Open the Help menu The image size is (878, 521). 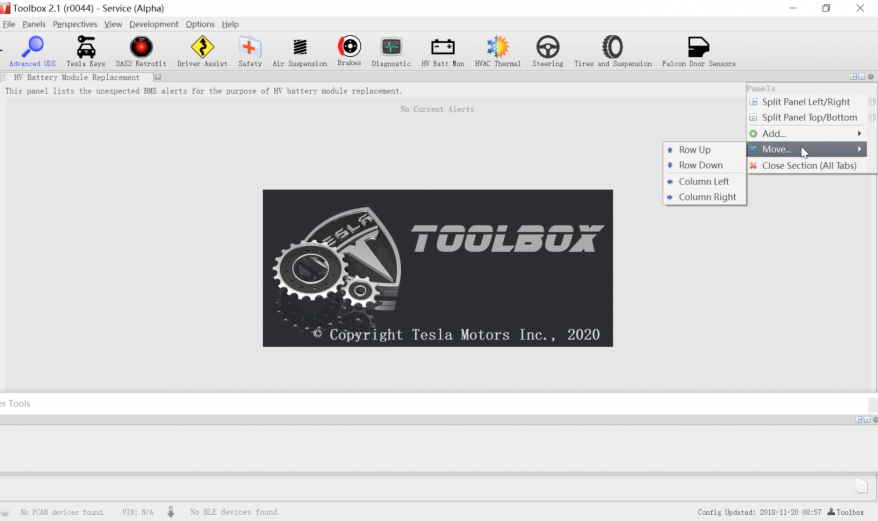coord(230,24)
